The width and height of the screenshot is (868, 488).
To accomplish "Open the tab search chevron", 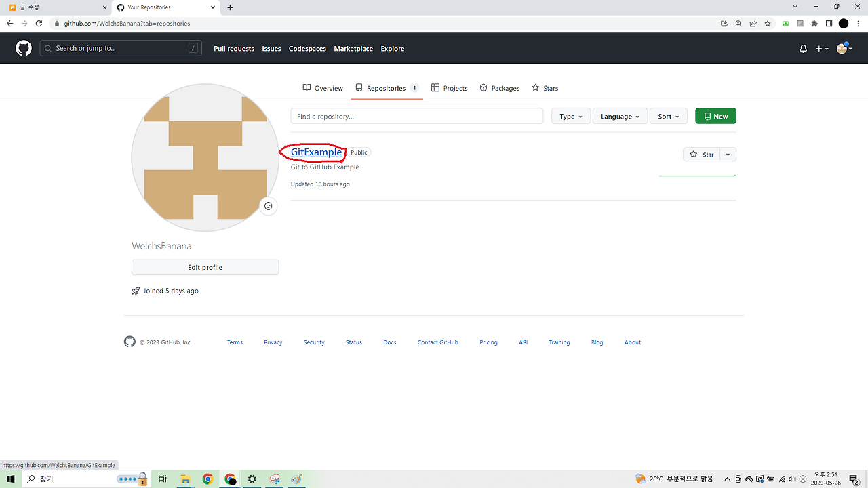I will [x=795, y=7].
